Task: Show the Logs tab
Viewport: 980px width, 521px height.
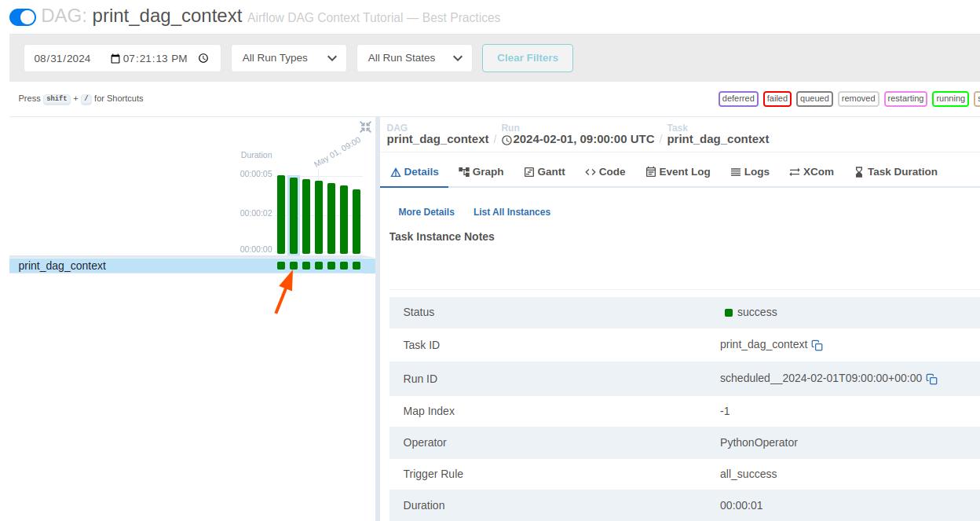Action: [750, 172]
